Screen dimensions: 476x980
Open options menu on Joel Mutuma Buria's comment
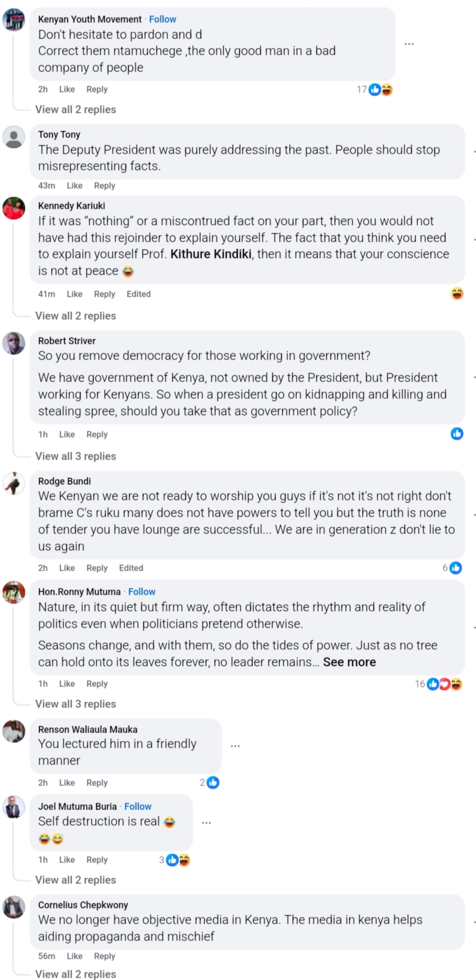point(207,823)
